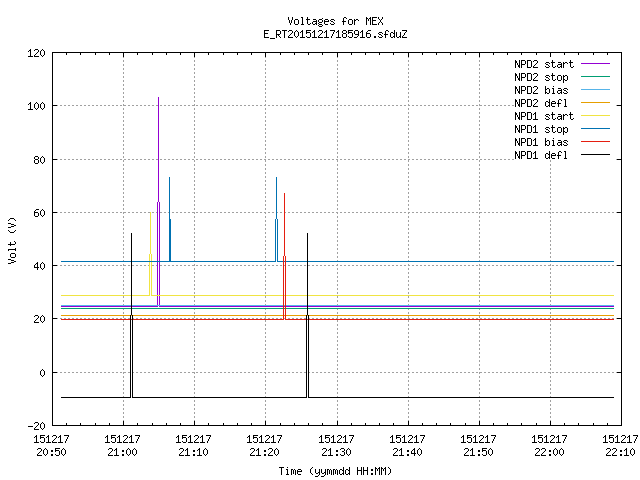640x480 pixels.
Task: Click the y-axis tick value 80
Action: [x=39, y=160]
